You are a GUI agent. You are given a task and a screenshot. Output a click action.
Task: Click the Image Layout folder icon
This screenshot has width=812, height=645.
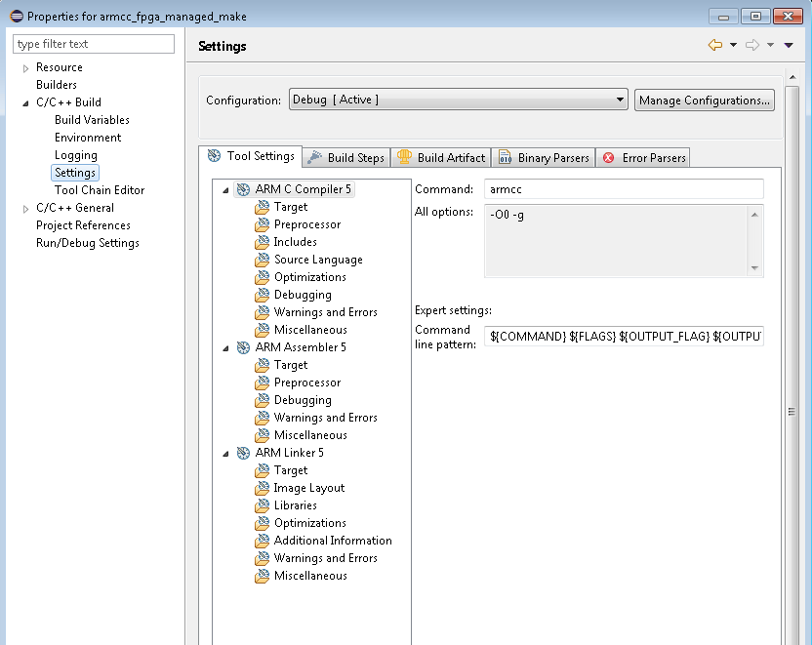coord(262,488)
